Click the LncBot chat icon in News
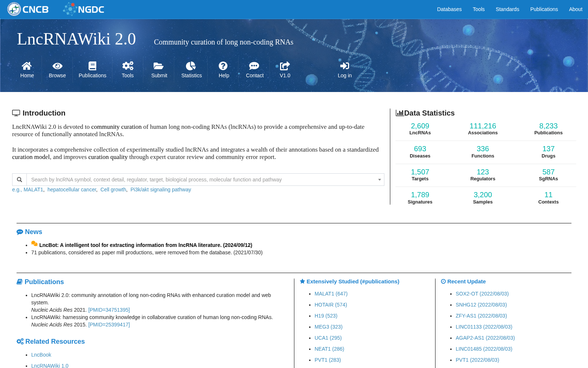 tap(35, 244)
